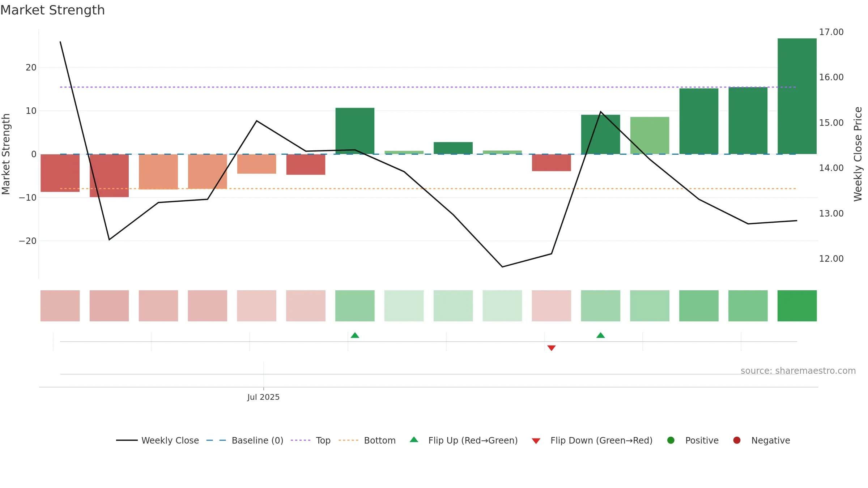Toggle Flip Up (Red→Green) legend entry
The height and width of the screenshot is (488, 868).
pos(464,440)
